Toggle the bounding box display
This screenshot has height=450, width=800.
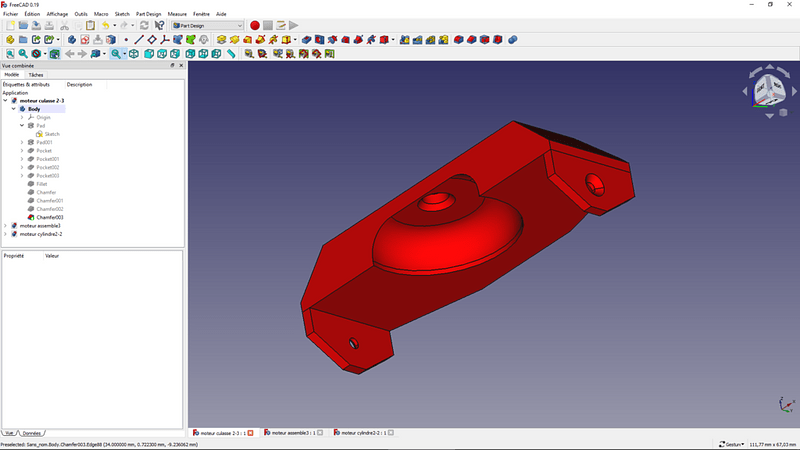(54, 54)
